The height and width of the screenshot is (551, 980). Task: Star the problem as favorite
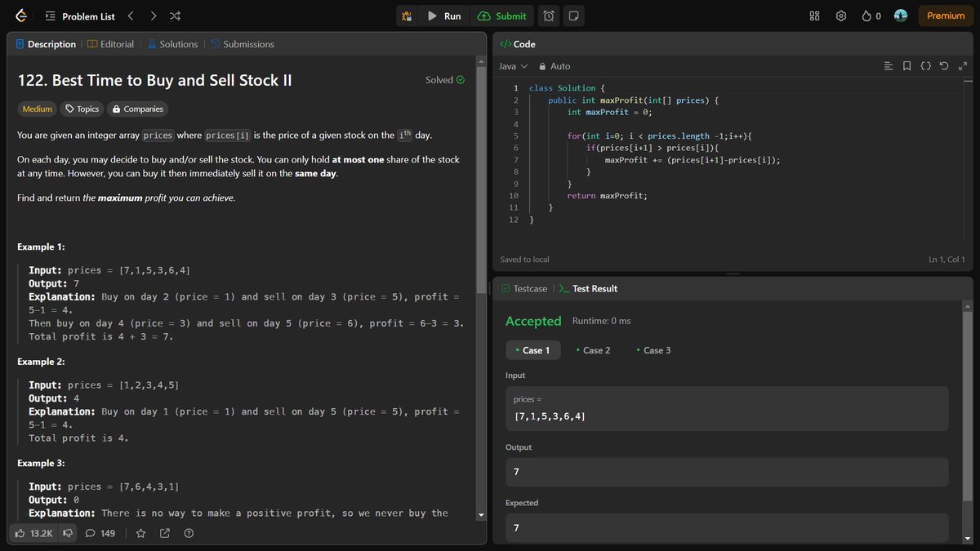click(x=140, y=533)
